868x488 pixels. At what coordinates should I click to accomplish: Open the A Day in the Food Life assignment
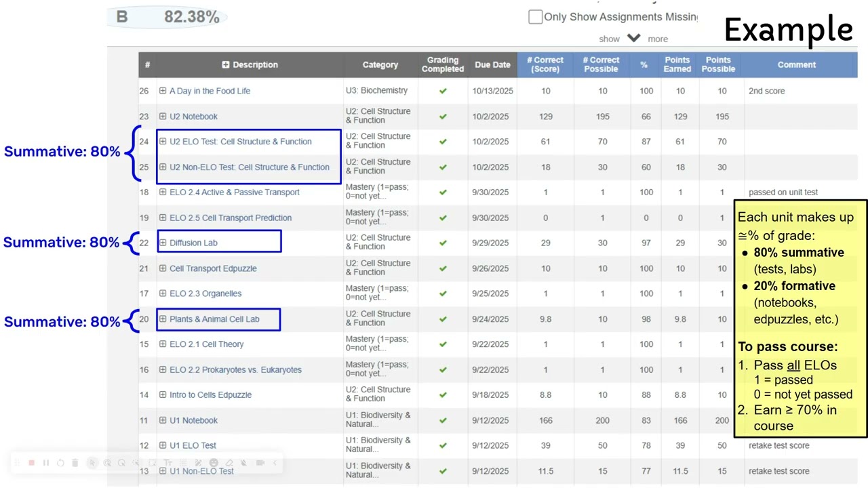[210, 91]
